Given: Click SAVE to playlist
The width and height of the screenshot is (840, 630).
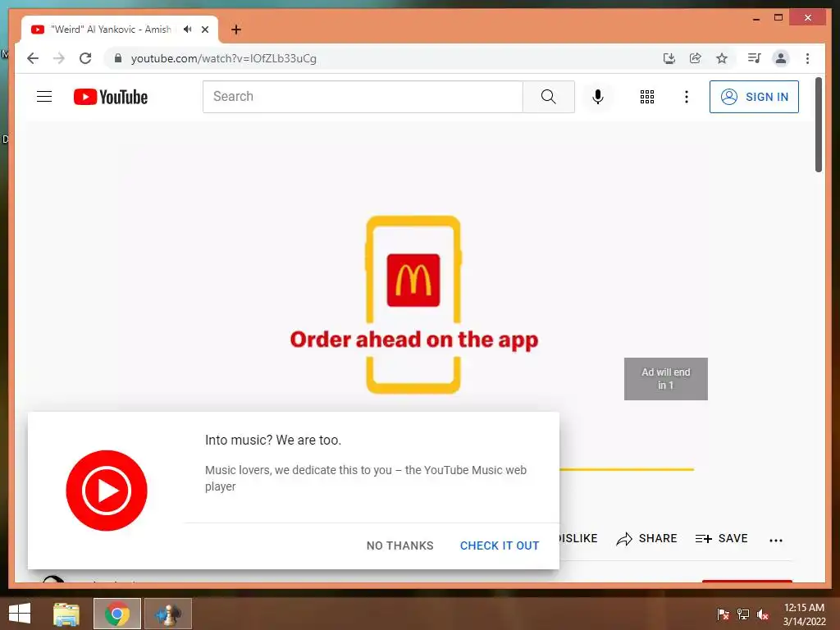Looking at the screenshot, I should 721,538.
